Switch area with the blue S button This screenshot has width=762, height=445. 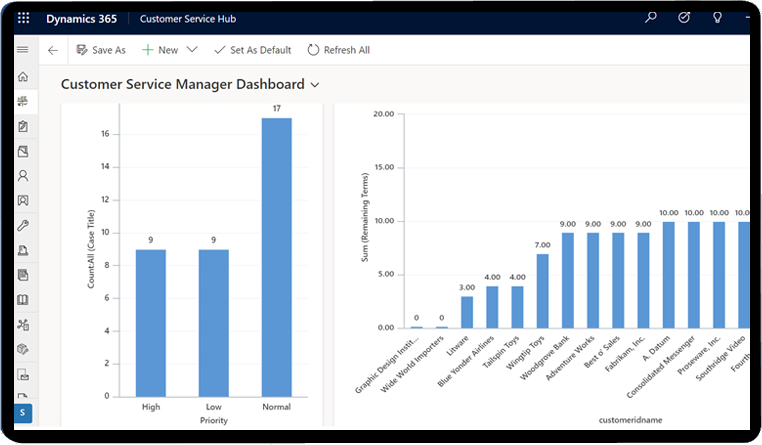tap(23, 413)
